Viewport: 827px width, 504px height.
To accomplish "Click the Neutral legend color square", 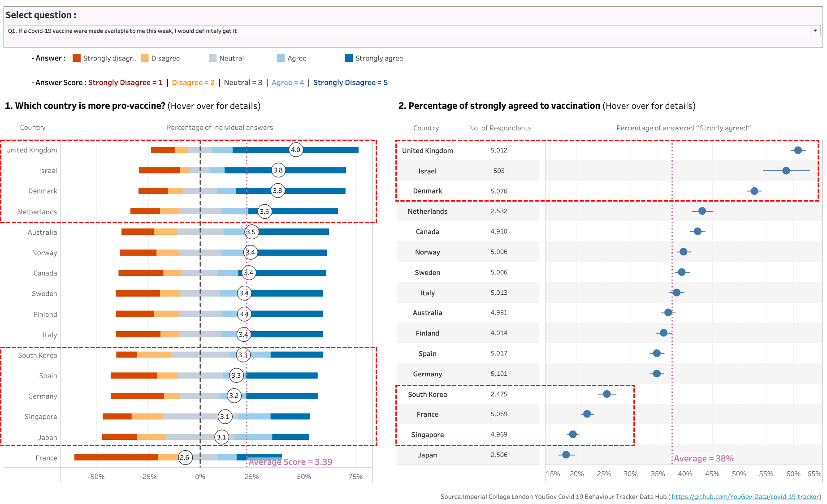I will coord(213,58).
